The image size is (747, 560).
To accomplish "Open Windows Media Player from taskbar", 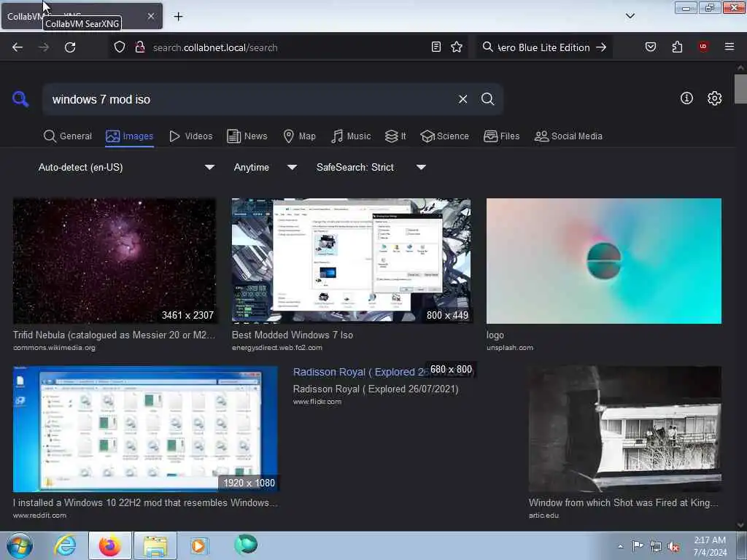I will tap(198, 545).
